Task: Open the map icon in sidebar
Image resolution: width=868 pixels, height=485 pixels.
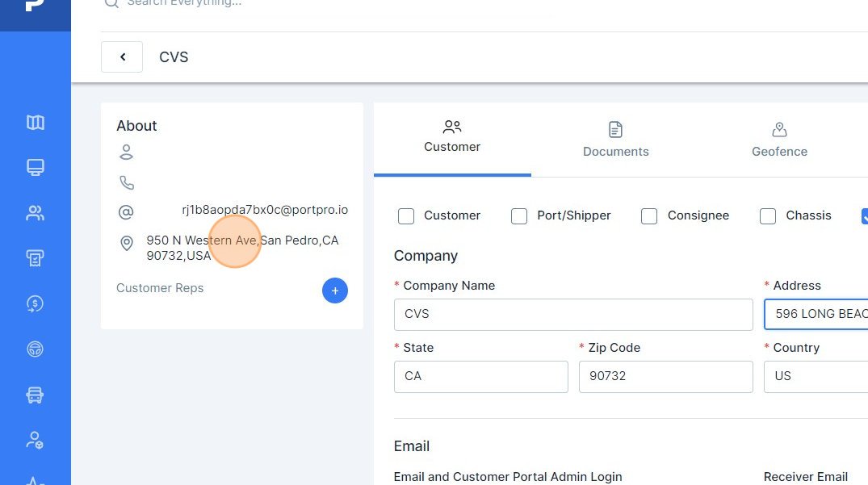Action: [x=36, y=122]
